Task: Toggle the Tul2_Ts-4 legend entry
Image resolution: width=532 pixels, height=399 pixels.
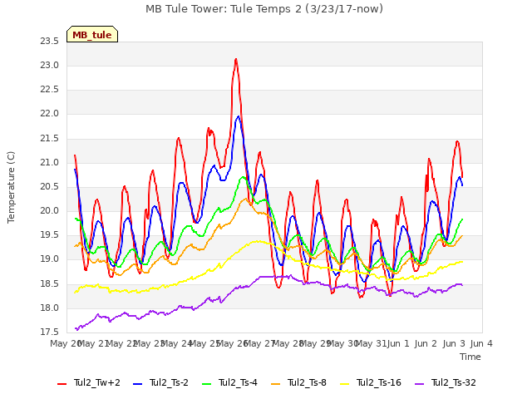Action: [x=229, y=382]
